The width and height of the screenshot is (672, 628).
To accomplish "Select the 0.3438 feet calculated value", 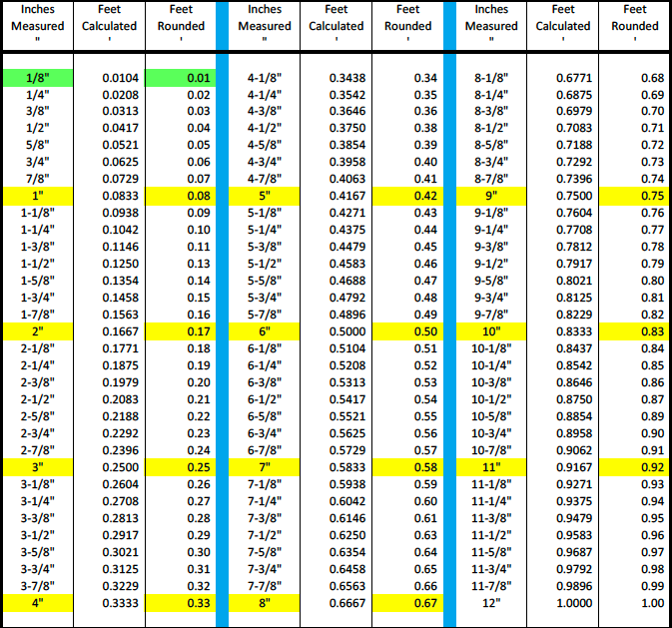I will point(347,78).
